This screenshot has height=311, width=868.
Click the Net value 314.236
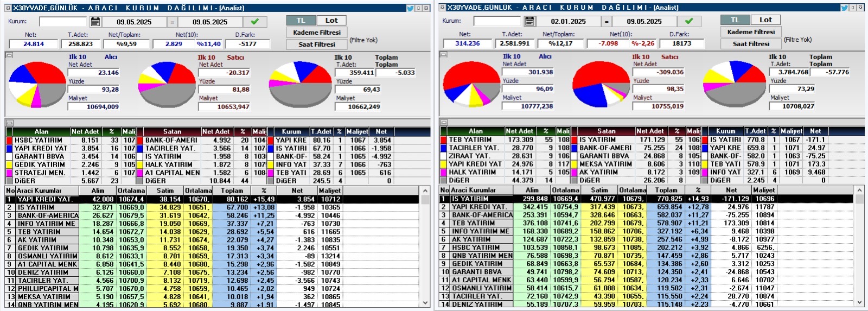click(x=468, y=43)
